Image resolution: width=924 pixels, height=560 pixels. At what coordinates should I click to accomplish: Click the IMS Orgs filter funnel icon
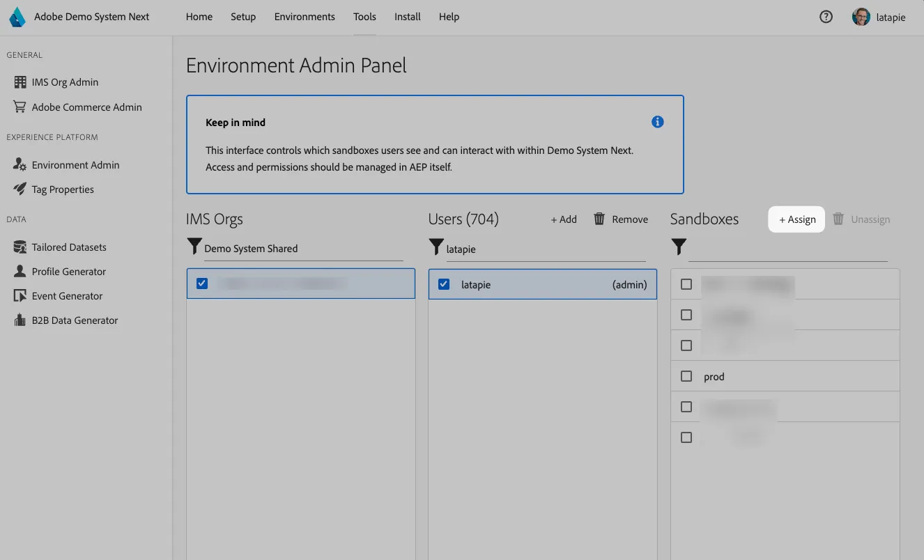tap(194, 246)
